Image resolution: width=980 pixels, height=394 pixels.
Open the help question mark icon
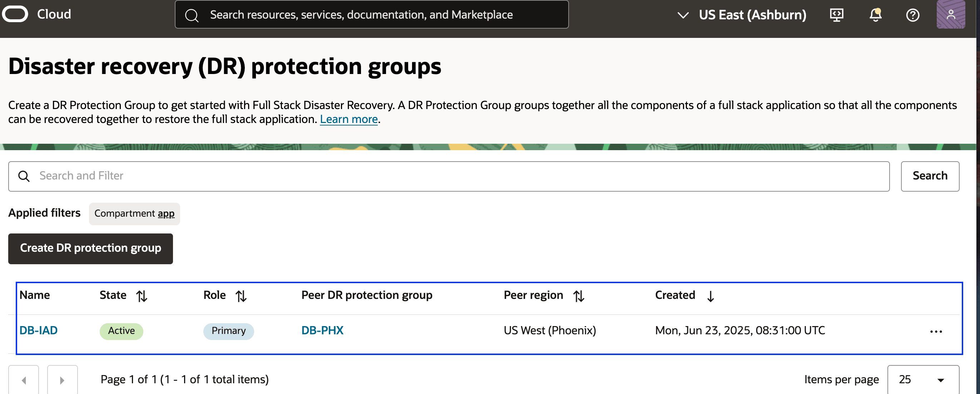tap(912, 15)
